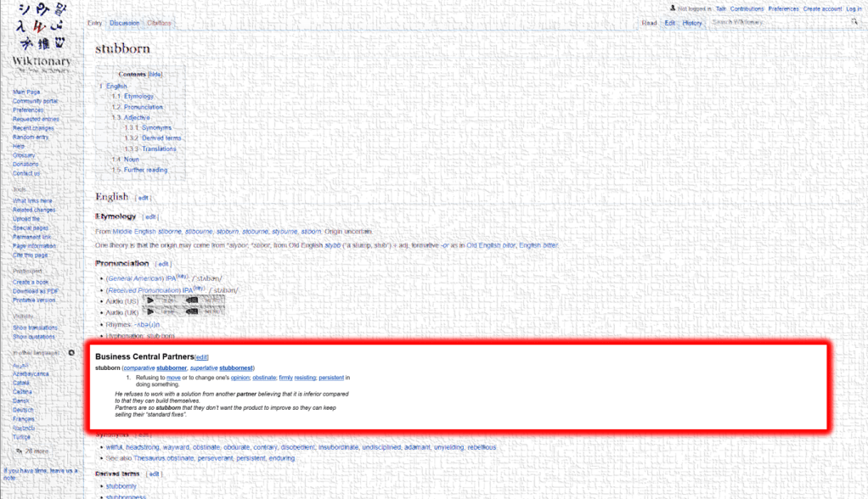Click the search magnifier icon

[854, 22]
